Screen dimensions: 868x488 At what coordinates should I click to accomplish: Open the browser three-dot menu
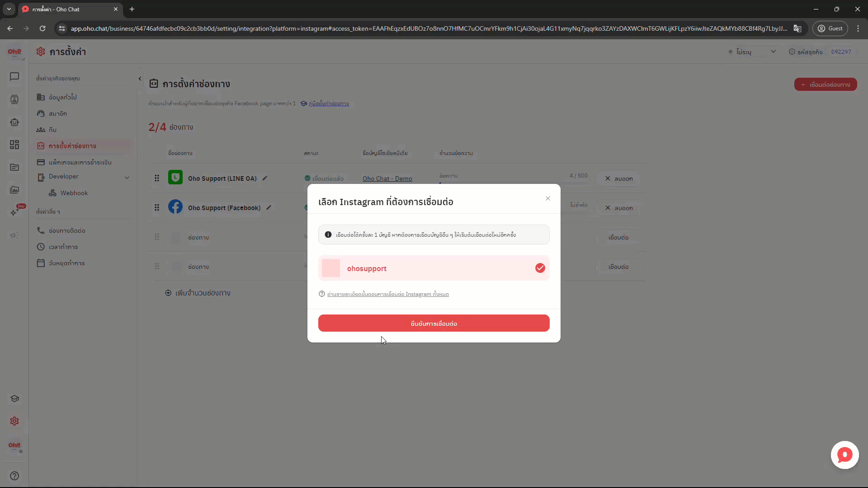858,28
